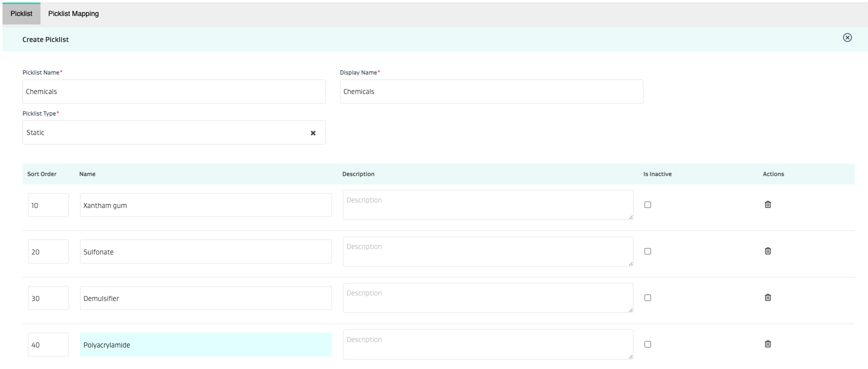Edit the sort order value 40
The image size is (868, 369).
click(48, 344)
